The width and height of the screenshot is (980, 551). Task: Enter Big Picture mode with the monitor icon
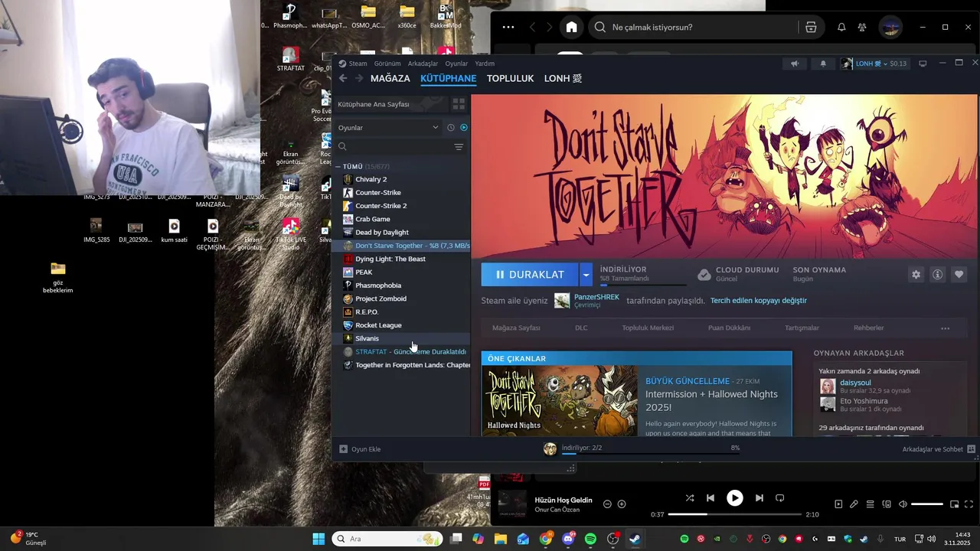click(x=923, y=64)
